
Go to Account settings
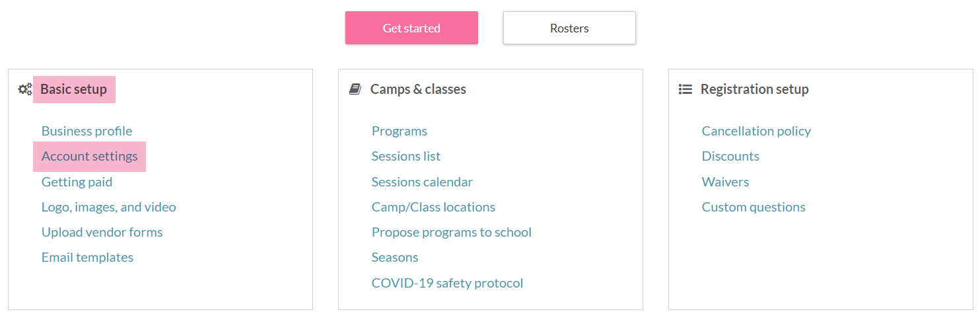[x=90, y=157]
